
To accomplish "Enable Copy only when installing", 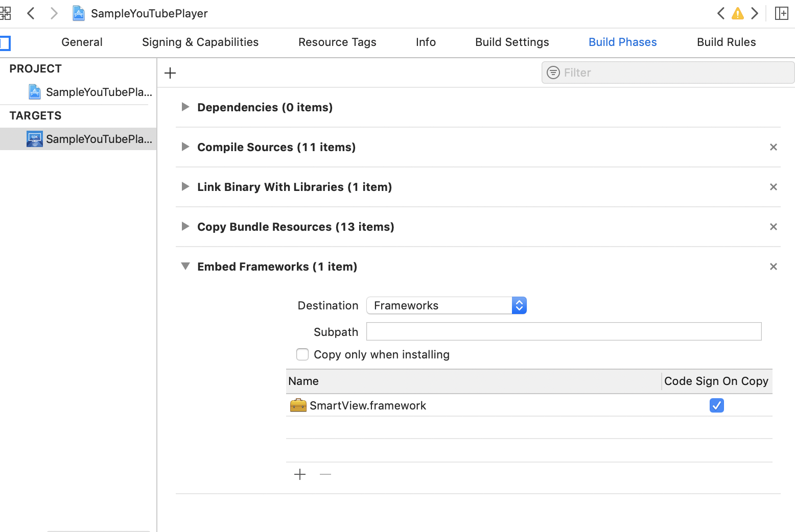I will pos(302,354).
